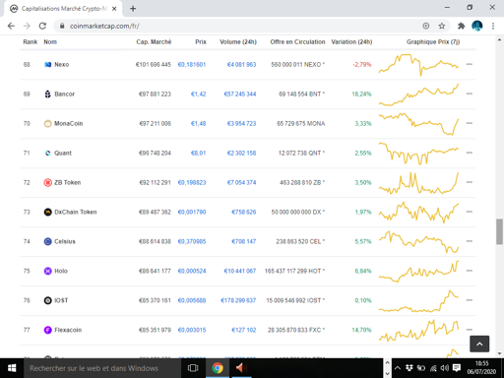This screenshot has height=378, width=504.
Task: Click the ZB Token red logo icon
Action: 48,182
